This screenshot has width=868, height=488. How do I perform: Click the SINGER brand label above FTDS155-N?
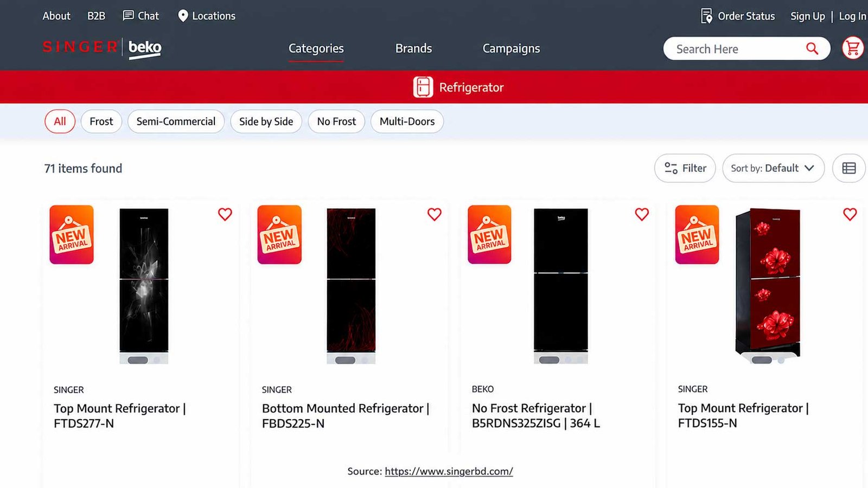point(693,389)
